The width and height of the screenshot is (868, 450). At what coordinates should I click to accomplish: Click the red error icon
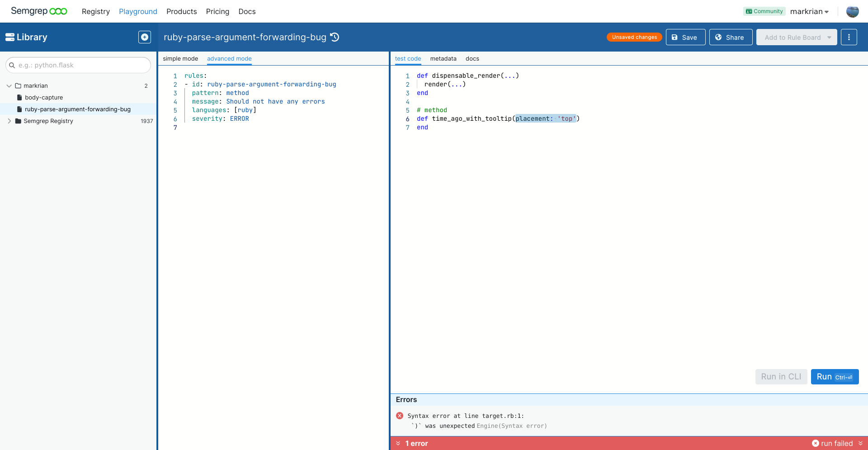400,416
